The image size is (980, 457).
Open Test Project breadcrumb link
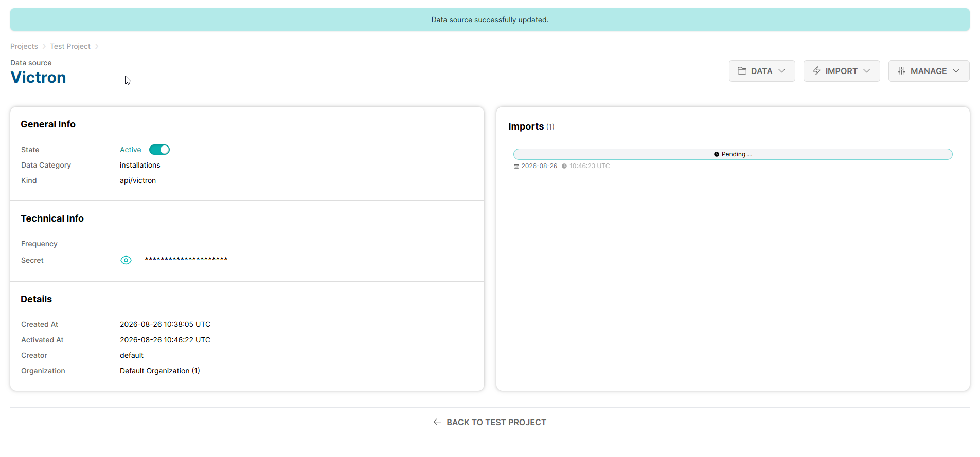click(70, 46)
